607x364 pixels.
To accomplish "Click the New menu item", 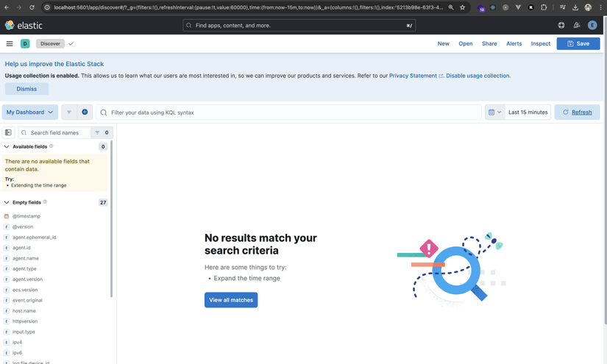I will (x=443, y=43).
